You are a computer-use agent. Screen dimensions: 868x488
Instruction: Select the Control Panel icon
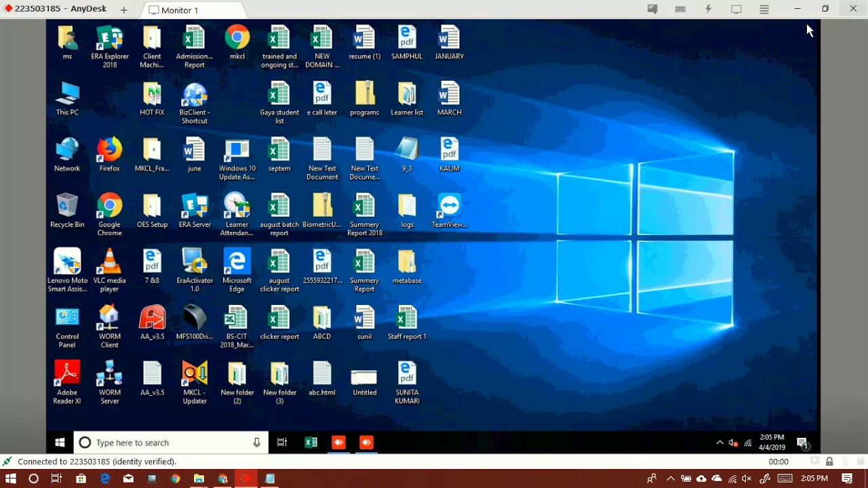tap(67, 327)
